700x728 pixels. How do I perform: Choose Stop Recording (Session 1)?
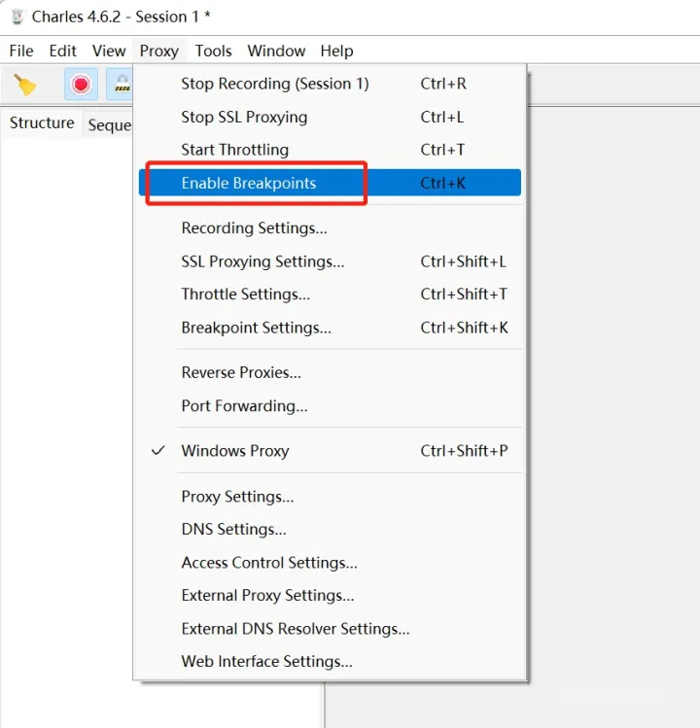(x=330, y=84)
